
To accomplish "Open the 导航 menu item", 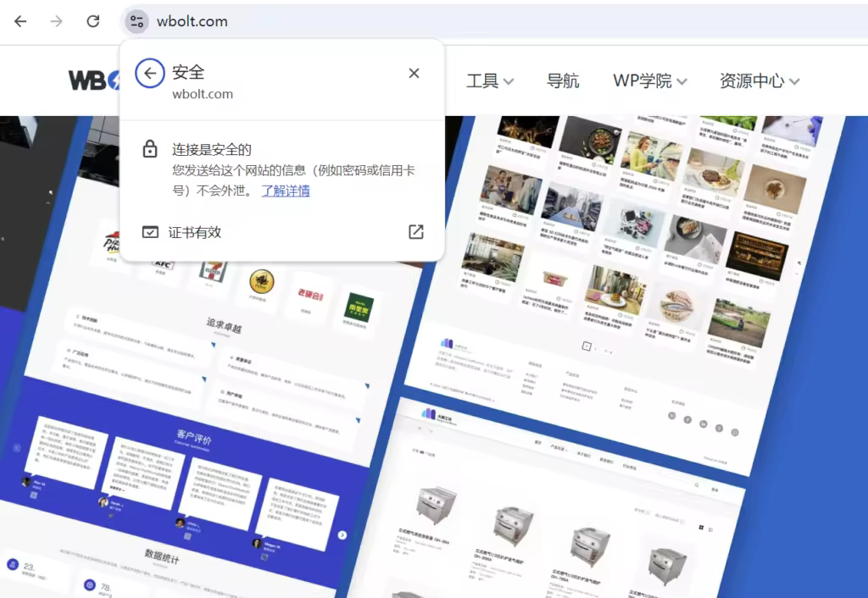I will (x=563, y=80).
